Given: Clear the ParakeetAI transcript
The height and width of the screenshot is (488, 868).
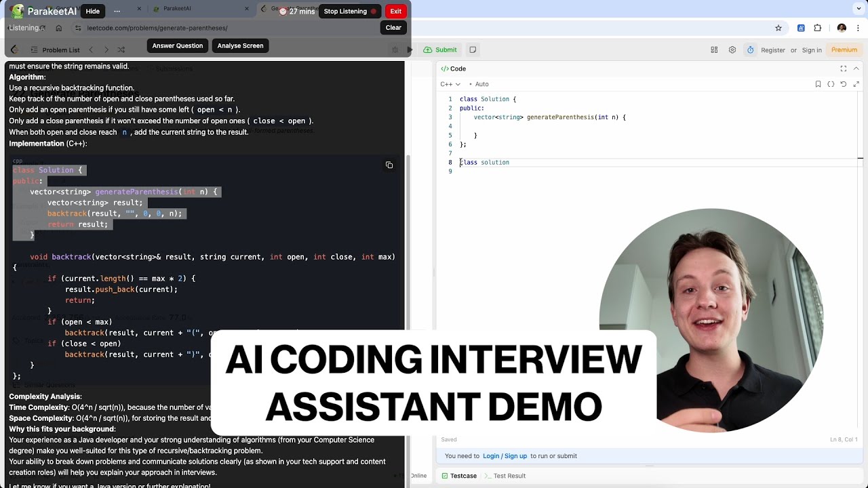Looking at the screenshot, I should tap(393, 28).
